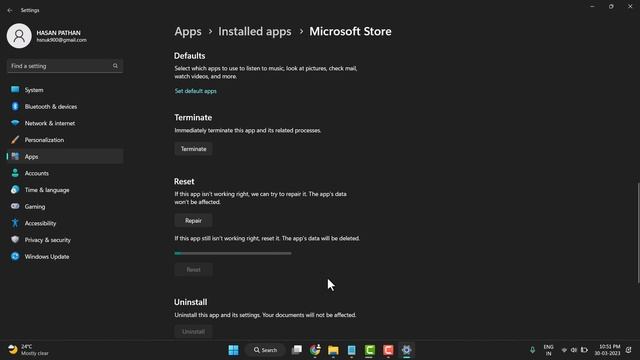Open Gaming settings
Screen dimensions: 640x360
point(65,207)
